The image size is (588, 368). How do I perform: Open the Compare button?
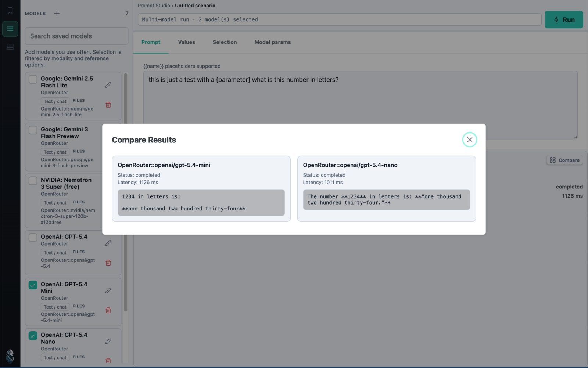(564, 160)
